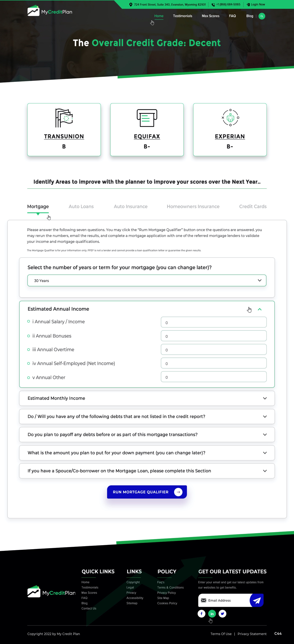Image resolution: width=294 pixels, height=644 pixels.
Task: Click the MyCreditPlan logo in header
Action: 50,11
